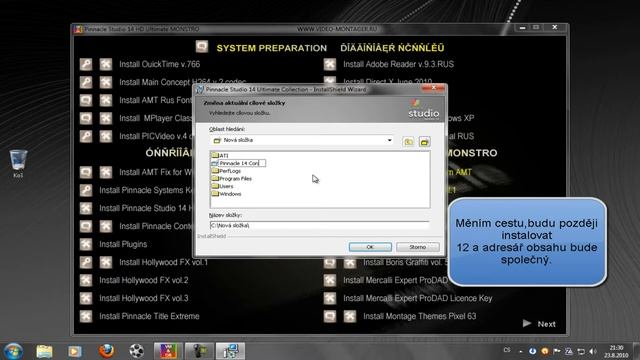Screen dimensions: 640x360
Task: Select the Windows folder
Action: (227, 194)
